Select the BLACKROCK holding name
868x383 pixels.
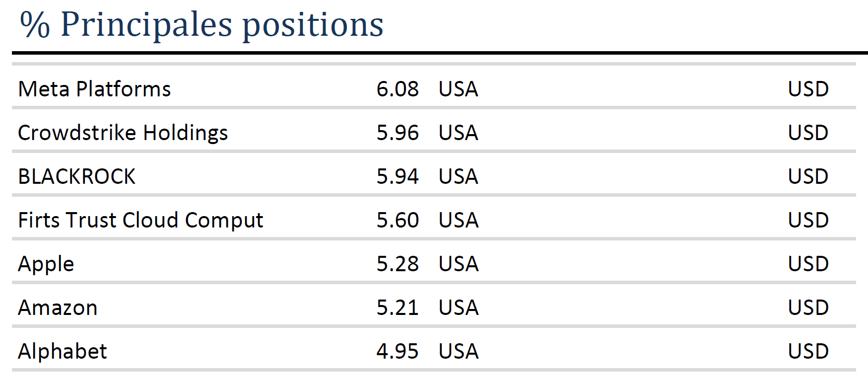76,177
